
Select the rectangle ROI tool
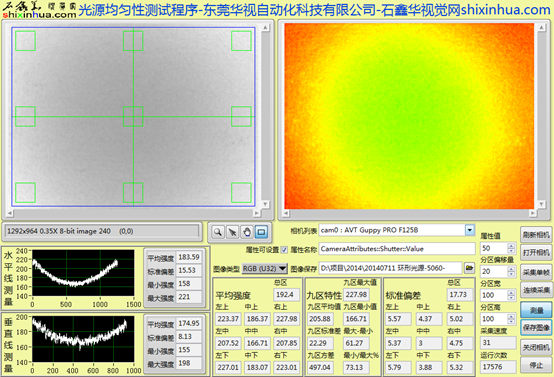pos(261,232)
